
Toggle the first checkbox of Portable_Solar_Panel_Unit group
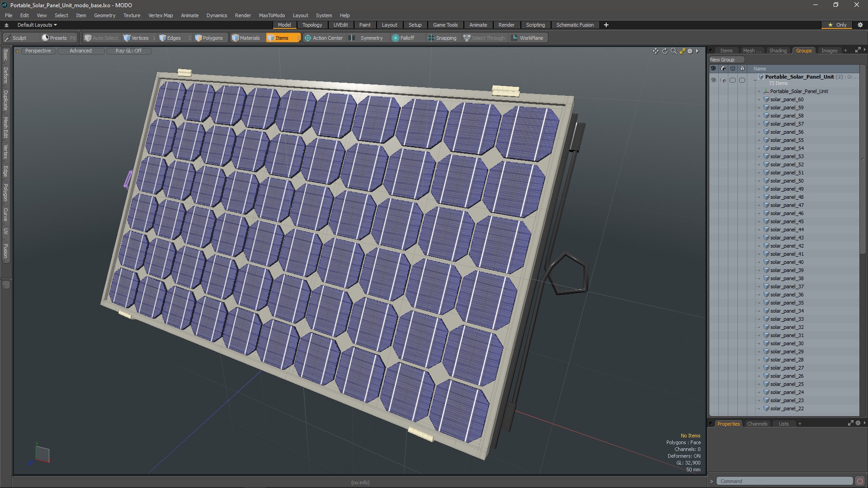[x=732, y=80]
